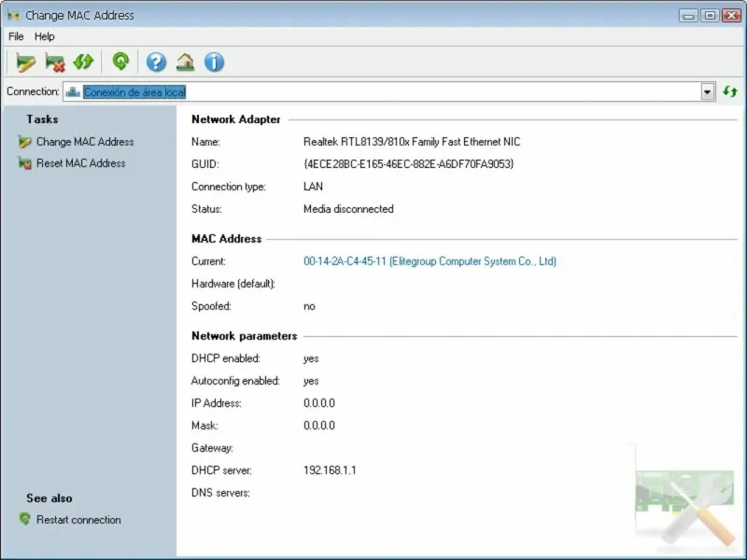Viewport: 747px width, 560px height.
Task: Click the Autoconfig enabled value yes
Action: pyautogui.click(x=311, y=382)
